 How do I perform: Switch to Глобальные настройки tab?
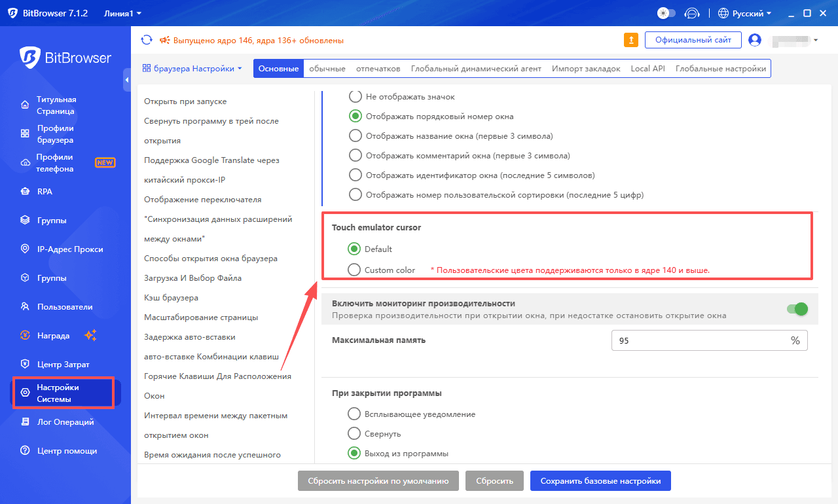point(720,69)
